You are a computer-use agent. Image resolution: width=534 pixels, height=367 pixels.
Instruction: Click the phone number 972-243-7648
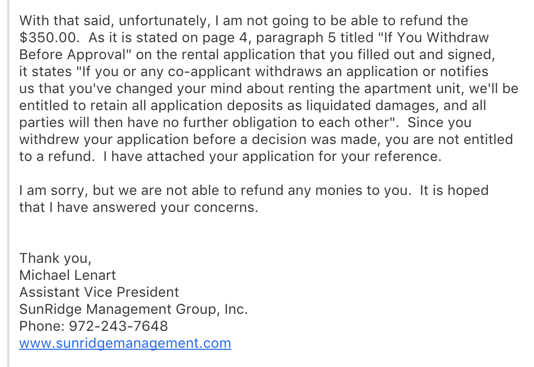pos(119,326)
